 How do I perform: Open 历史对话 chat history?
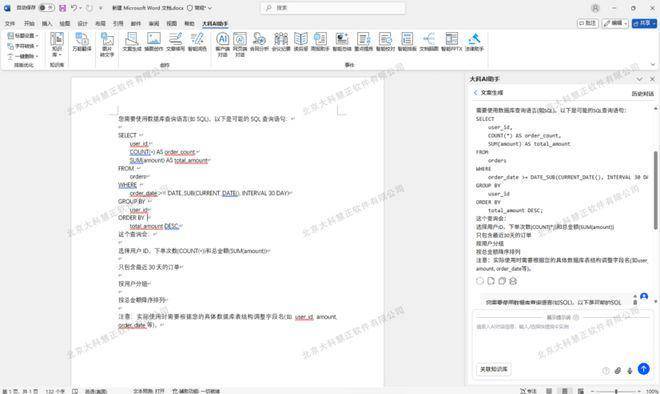(x=643, y=93)
